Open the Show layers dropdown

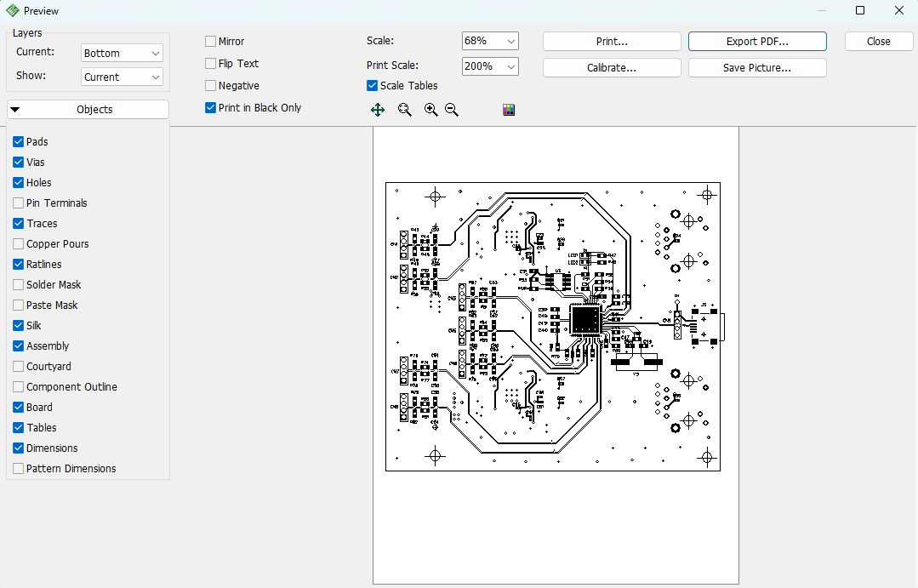coord(122,77)
